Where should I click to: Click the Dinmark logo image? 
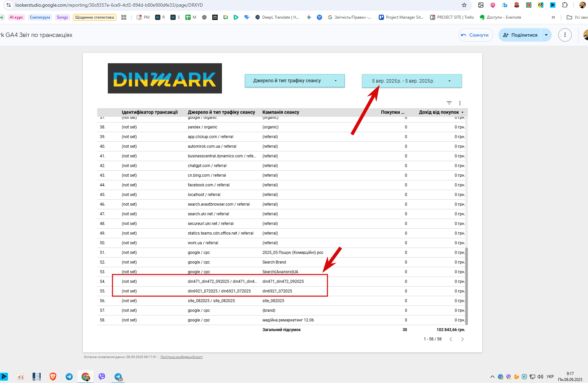pyautogui.click(x=165, y=78)
